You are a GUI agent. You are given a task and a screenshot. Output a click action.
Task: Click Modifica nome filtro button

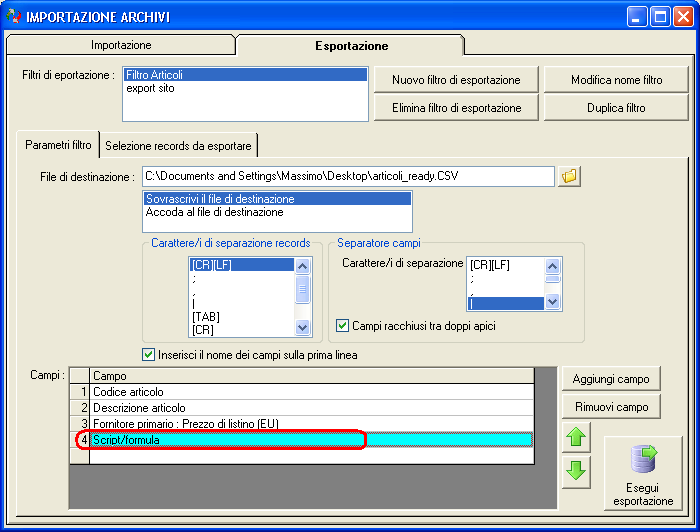click(616, 80)
